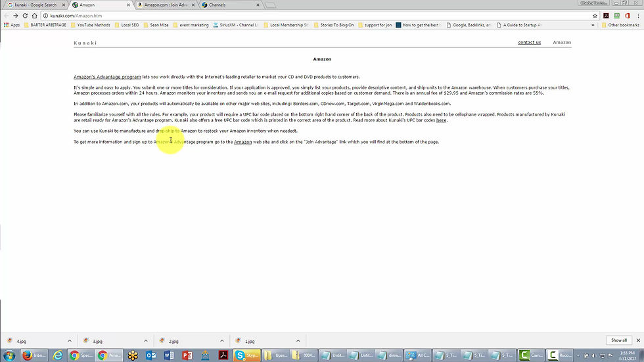Open the Adobe Acrobat extension icon

pyautogui.click(x=606, y=16)
